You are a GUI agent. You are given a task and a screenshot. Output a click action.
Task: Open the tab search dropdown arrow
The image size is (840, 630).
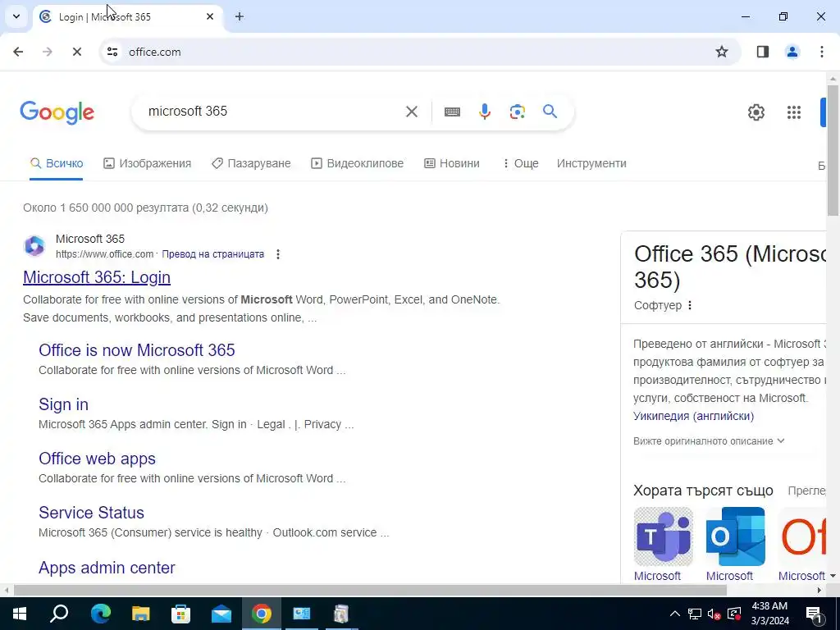[16, 16]
